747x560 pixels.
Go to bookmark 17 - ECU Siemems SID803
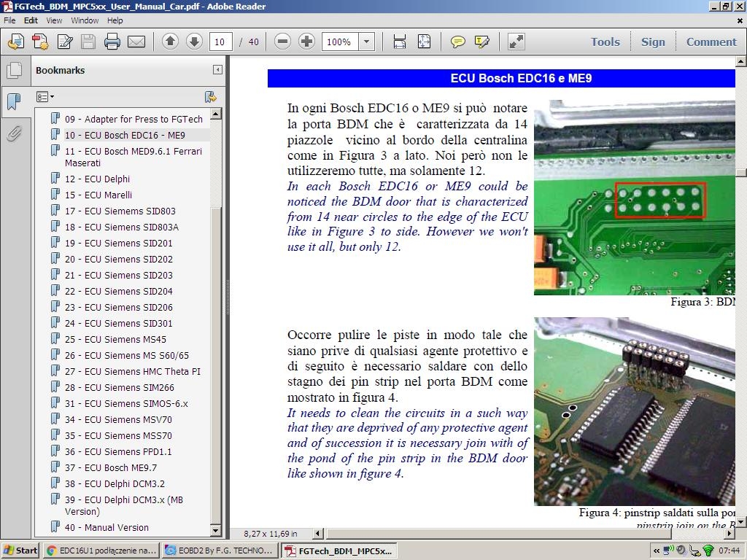click(x=120, y=211)
